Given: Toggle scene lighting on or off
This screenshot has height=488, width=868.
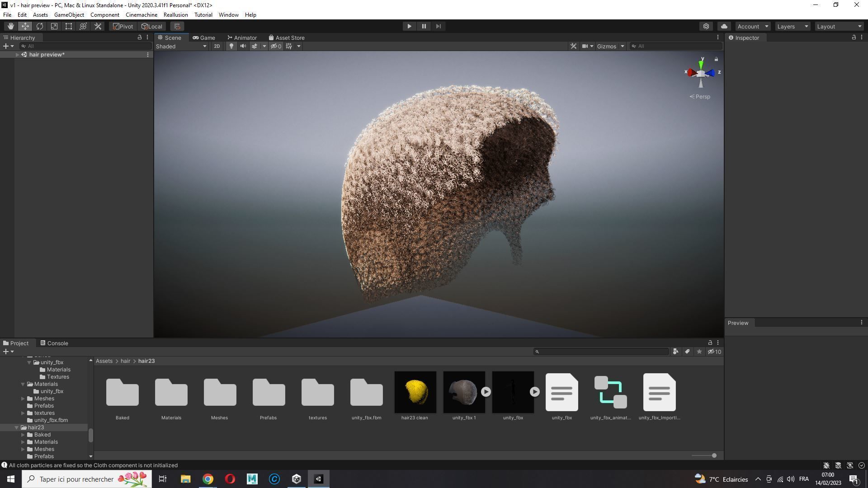Looking at the screenshot, I should point(231,46).
